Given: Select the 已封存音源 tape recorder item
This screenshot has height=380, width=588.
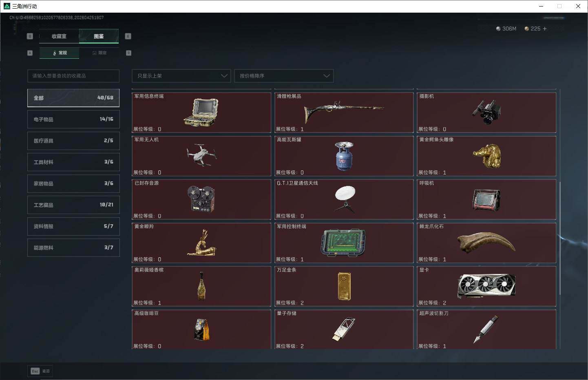Looking at the screenshot, I should 201,199.
